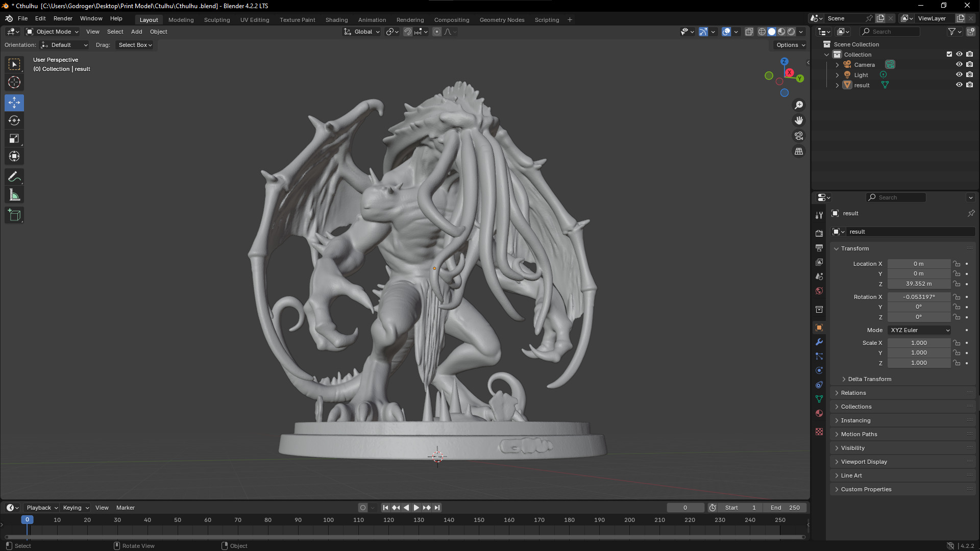980x551 pixels.
Task: Toggle X-ray display
Action: pyautogui.click(x=749, y=32)
